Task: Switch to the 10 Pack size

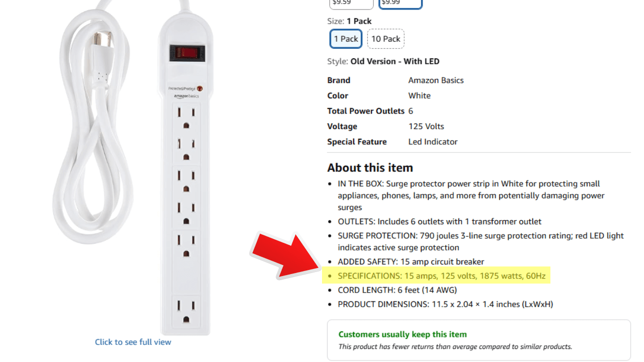Action: pos(385,39)
